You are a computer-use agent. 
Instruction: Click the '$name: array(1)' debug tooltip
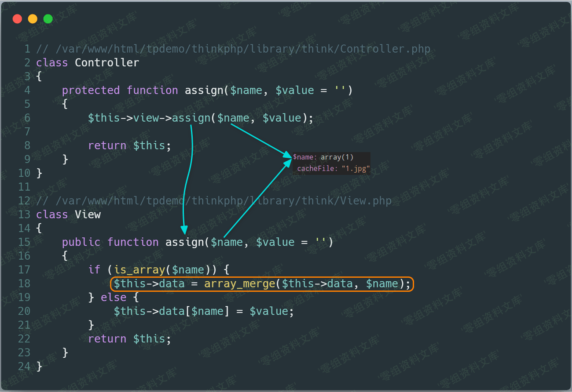tap(323, 157)
